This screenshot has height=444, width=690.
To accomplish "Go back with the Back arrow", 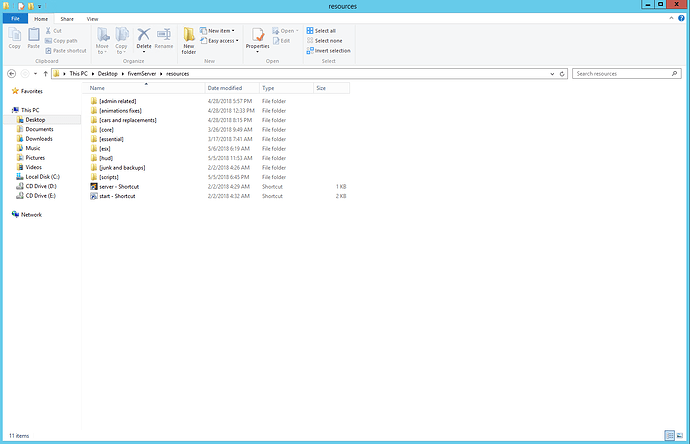I will (x=12, y=73).
